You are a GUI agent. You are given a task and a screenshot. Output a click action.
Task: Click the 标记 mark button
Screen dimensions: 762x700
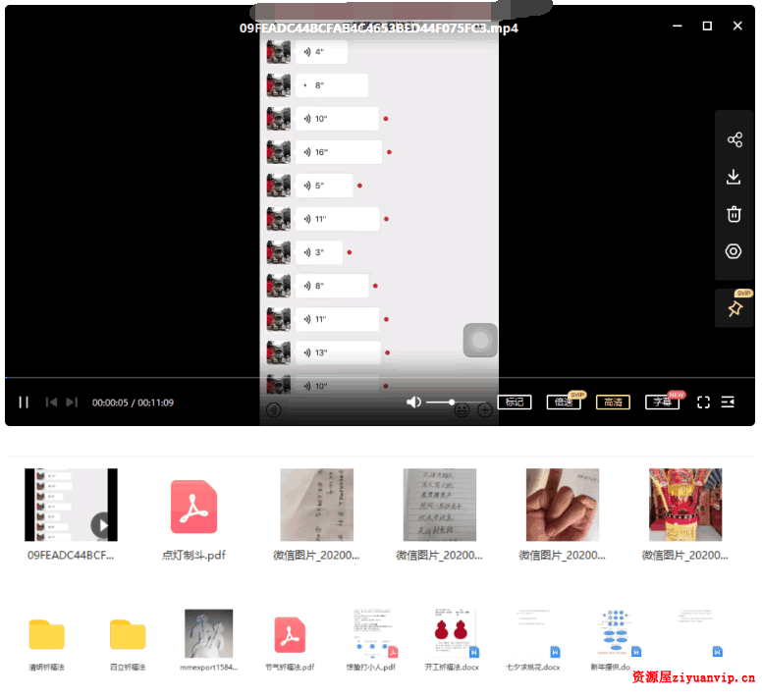515,403
